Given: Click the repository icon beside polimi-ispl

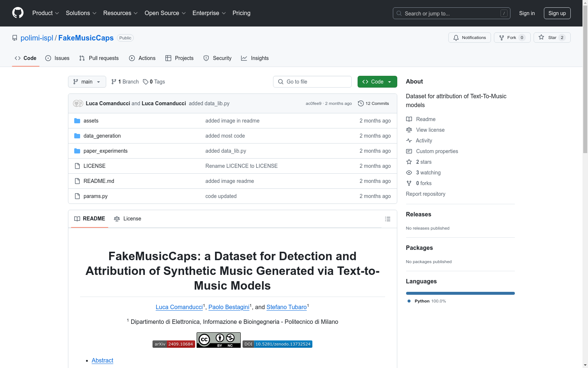Looking at the screenshot, I should click(15, 38).
